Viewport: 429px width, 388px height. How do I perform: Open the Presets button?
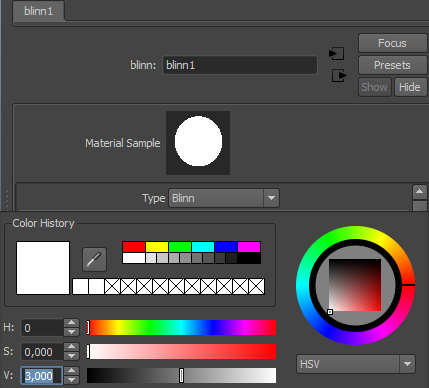392,65
